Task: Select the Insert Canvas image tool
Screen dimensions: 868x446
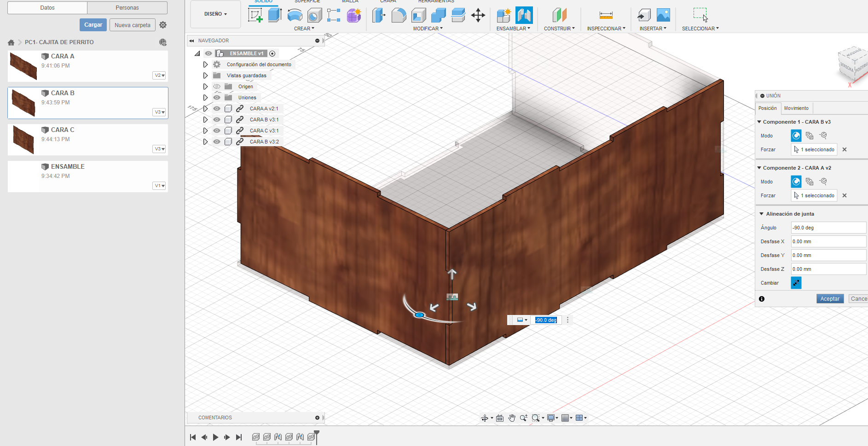Action: (663, 15)
